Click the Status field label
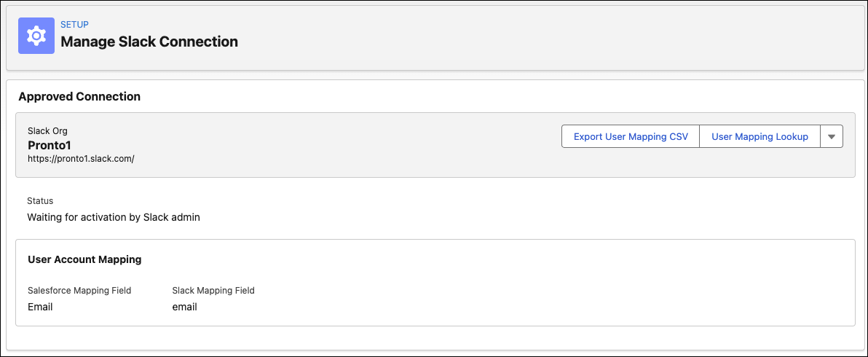 tap(40, 201)
